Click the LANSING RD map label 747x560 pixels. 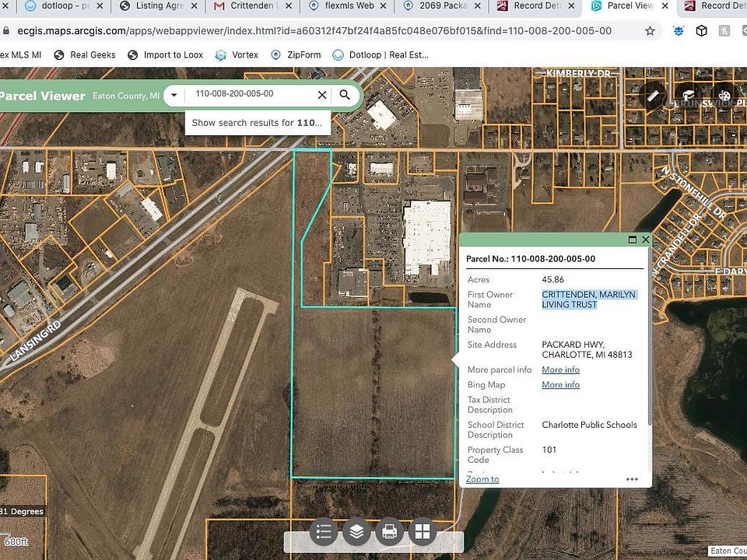pyautogui.click(x=36, y=341)
